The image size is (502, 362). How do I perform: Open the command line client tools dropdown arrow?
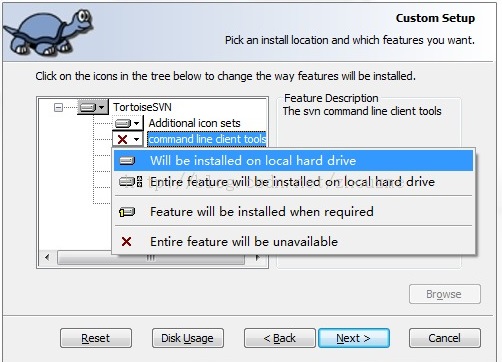click(x=137, y=139)
